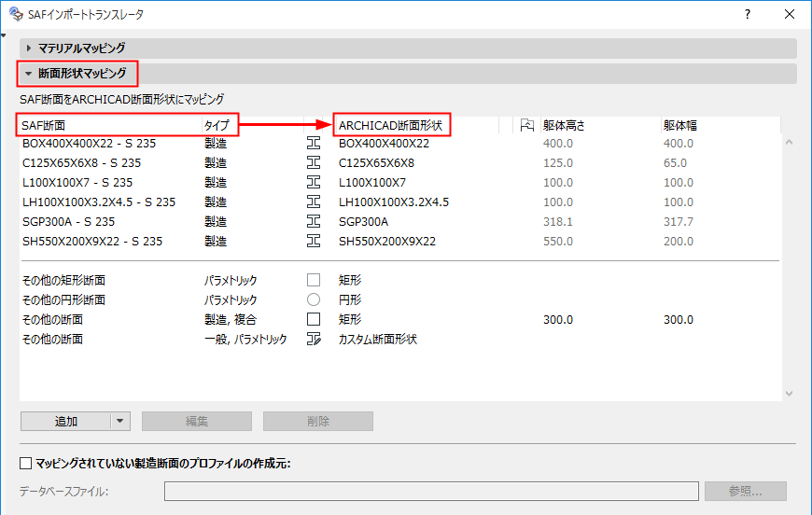This screenshot has height=515, width=812.
Task: Click profile icon in BOX400X400X22 row
Action: (314, 144)
